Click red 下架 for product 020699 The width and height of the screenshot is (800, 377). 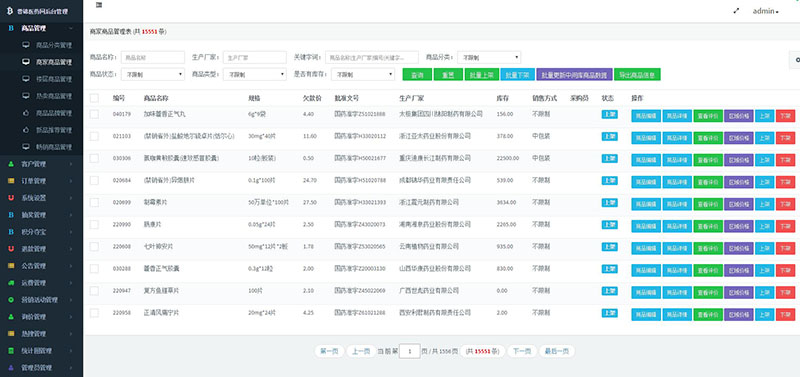(x=785, y=204)
